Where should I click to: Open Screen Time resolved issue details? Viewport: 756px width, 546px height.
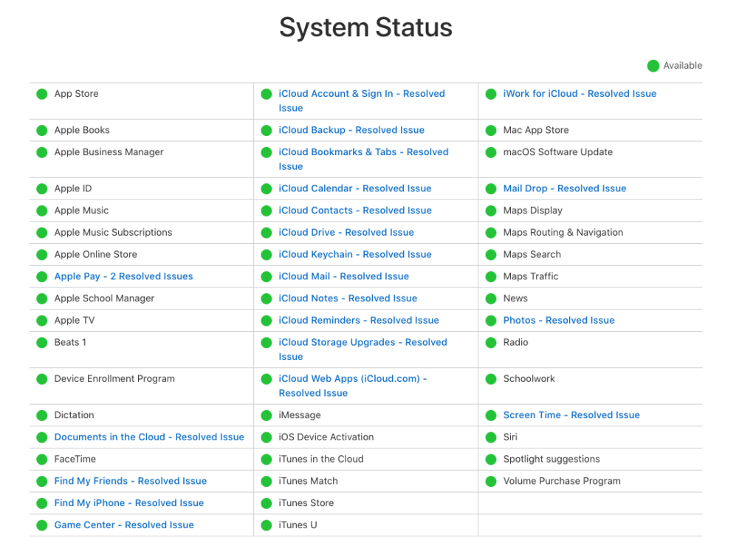pyautogui.click(x=571, y=415)
